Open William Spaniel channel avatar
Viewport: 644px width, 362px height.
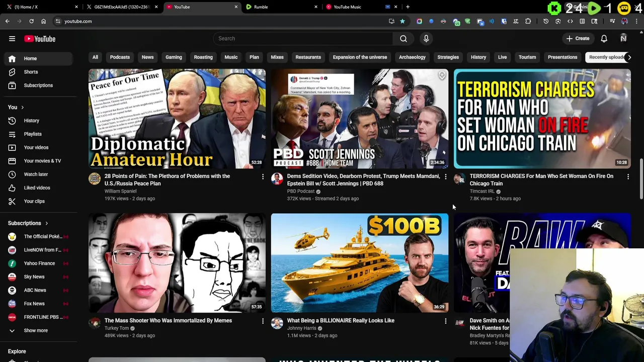pos(95,178)
